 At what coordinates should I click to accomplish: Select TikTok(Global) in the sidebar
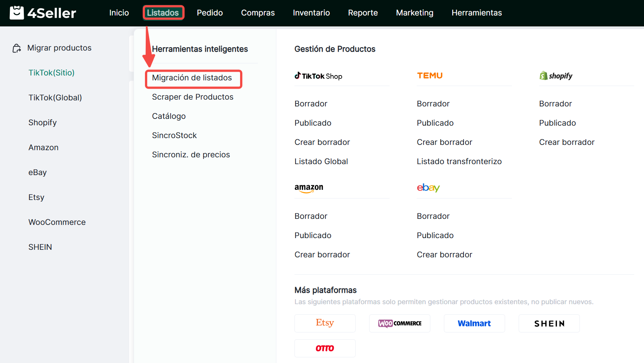point(55,98)
